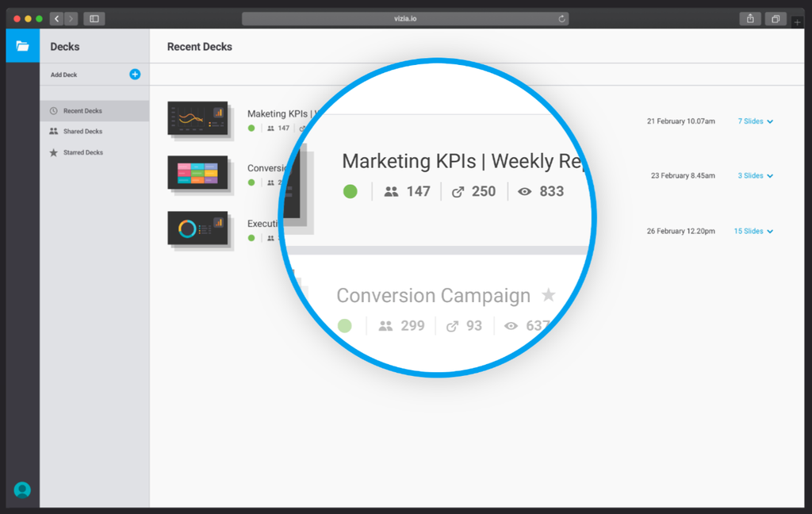The height and width of the screenshot is (514, 812).
Task: Select Recent Decks in the sidebar
Action: 82,111
